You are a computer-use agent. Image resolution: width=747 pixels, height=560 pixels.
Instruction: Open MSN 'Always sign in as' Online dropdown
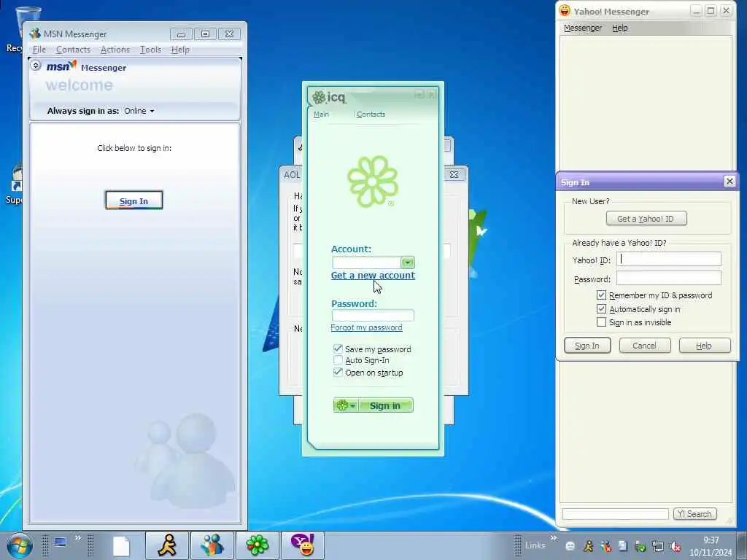click(139, 111)
